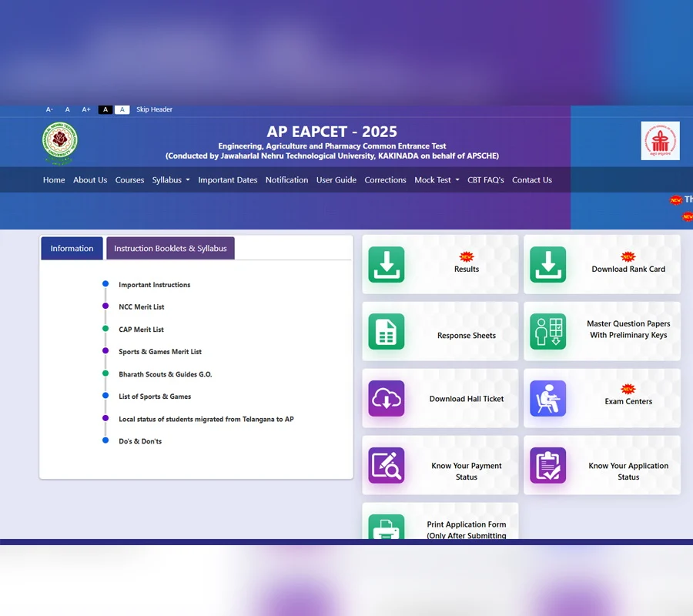This screenshot has width=693, height=616.
Task: Decrease font size with A- button
Action: coord(49,109)
